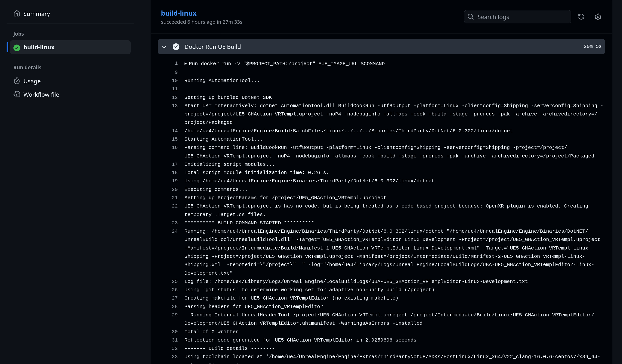Screen dimensions: 622x364
Task: Click the Summary home icon
Action: [17, 13]
